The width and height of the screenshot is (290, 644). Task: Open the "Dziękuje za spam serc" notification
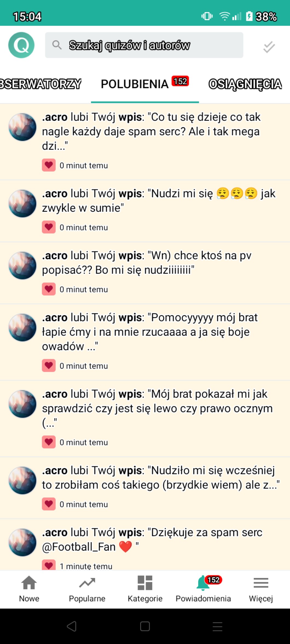coord(145,545)
